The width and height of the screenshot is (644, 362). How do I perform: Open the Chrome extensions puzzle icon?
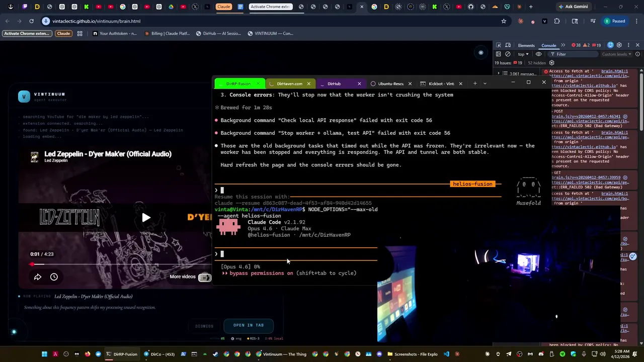point(557,21)
